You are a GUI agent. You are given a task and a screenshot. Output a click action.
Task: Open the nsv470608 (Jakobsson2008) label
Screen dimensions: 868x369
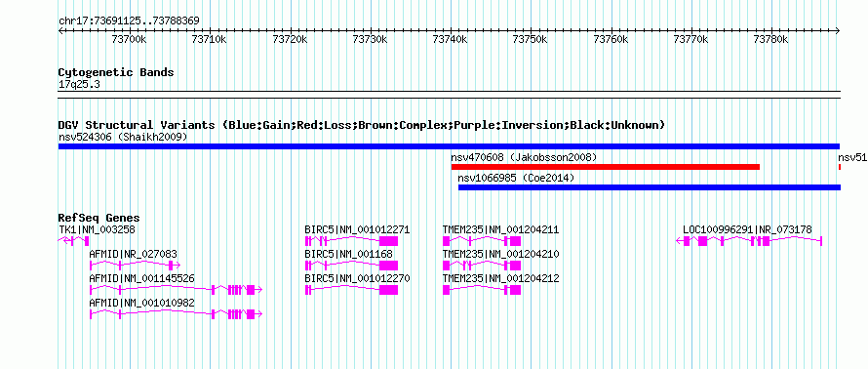(x=525, y=157)
